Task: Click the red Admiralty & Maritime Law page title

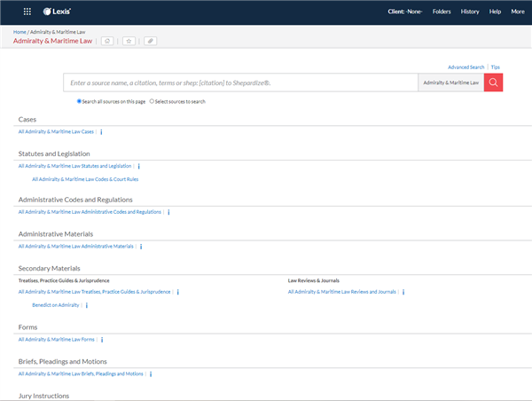Action: [52, 41]
